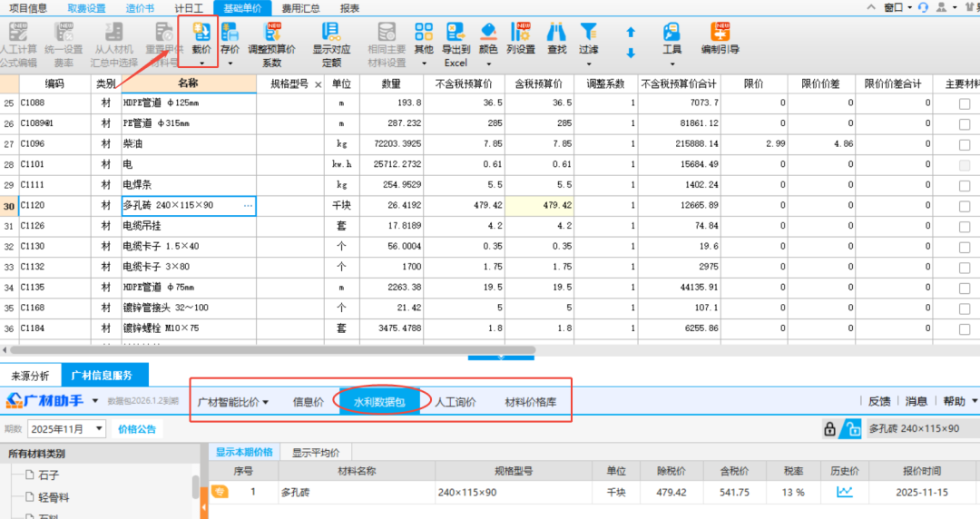Click the 价格公告 link
Viewport: 980px width, 519px height.
click(x=137, y=429)
